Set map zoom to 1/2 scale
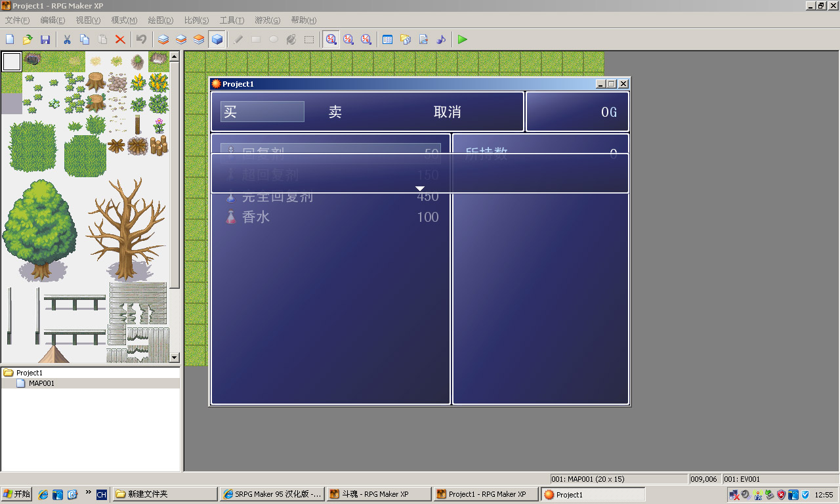 348,39
